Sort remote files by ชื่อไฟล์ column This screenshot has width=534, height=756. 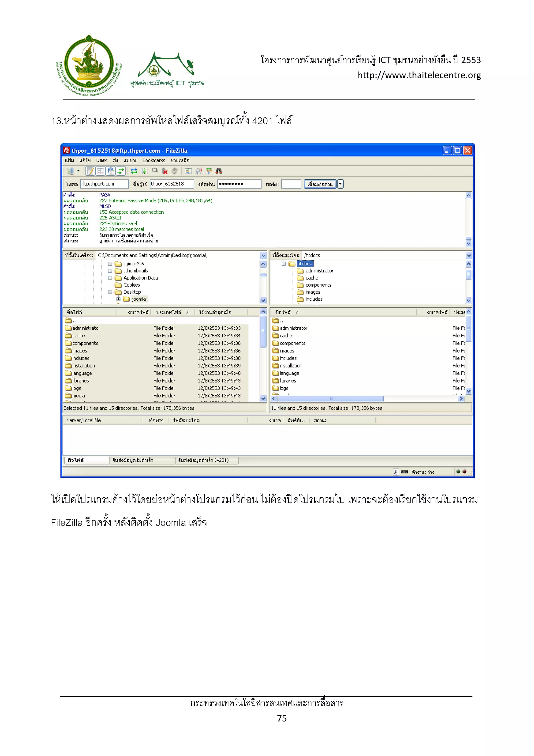point(343,312)
